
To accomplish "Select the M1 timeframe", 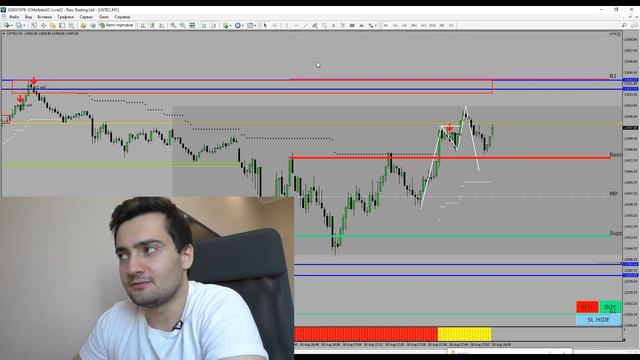I will pos(386,25).
